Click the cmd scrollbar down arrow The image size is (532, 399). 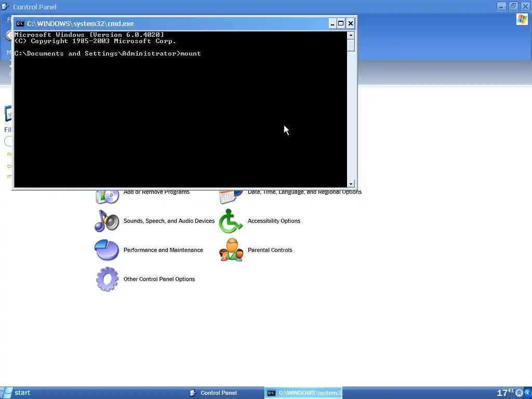351,183
